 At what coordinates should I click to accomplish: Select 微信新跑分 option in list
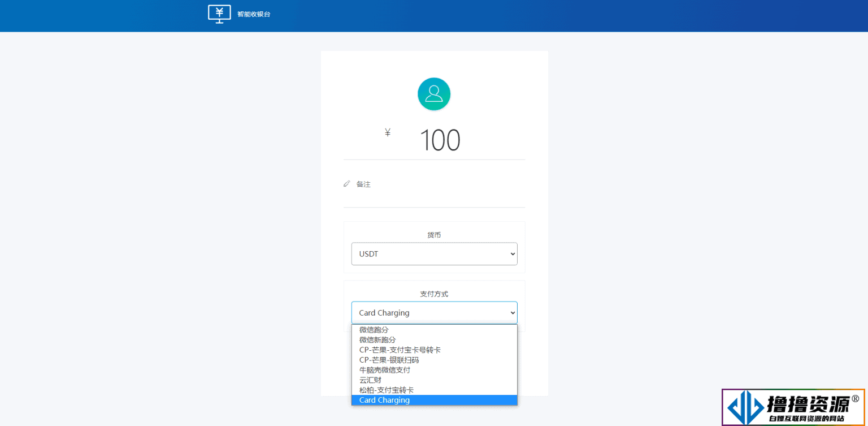tap(434, 340)
